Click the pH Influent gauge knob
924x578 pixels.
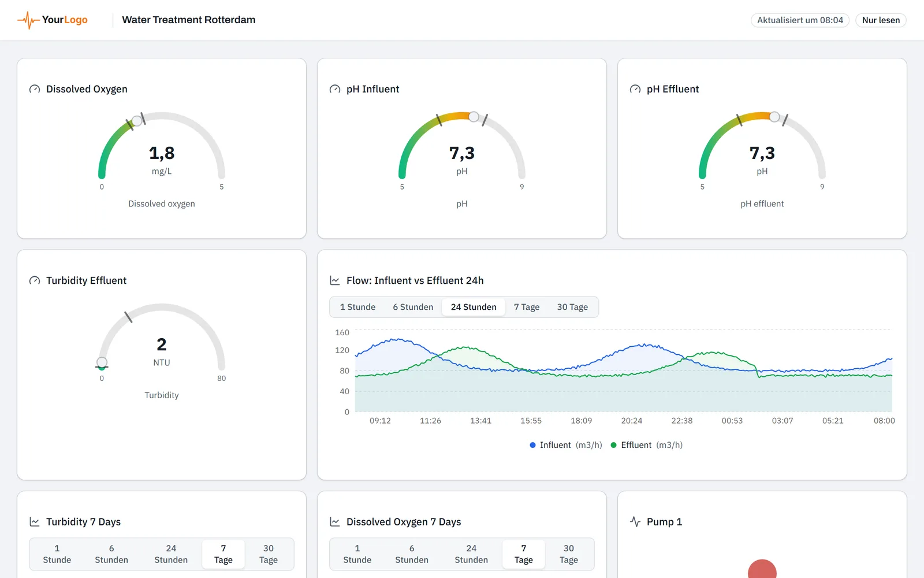click(474, 117)
